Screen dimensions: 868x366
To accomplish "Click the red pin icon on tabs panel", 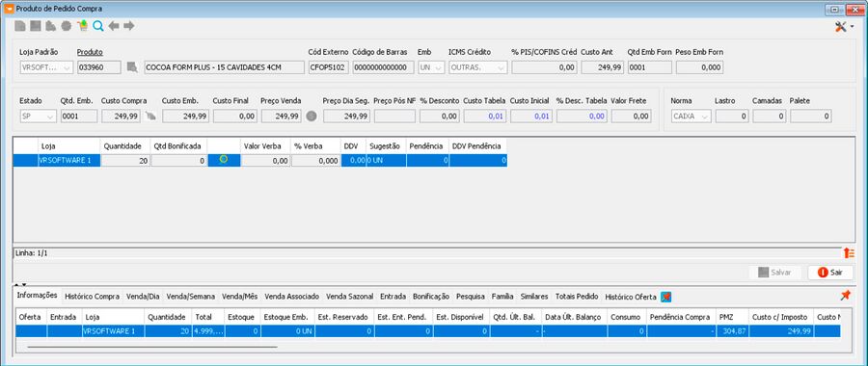I will [845, 296].
